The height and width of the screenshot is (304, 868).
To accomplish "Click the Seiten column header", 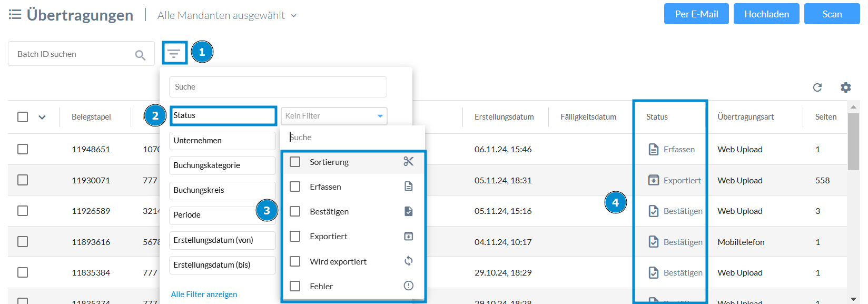I will coord(826,117).
